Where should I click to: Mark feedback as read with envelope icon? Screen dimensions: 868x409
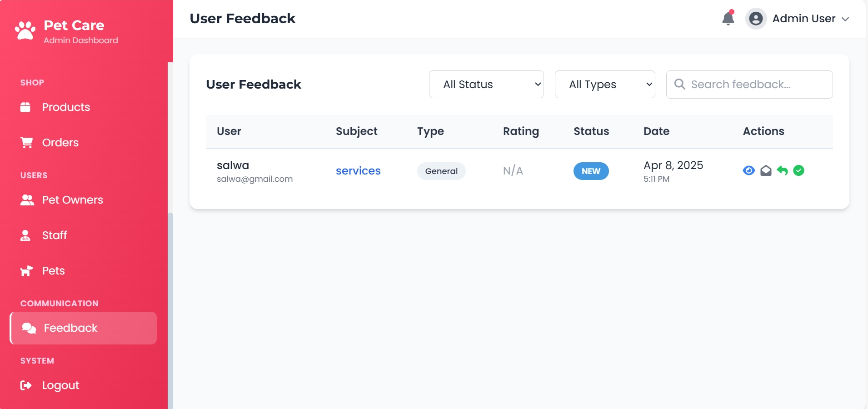pos(766,170)
